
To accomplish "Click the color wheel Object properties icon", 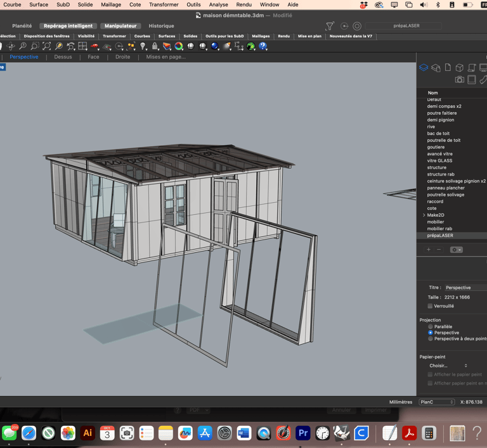I will (179, 46).
